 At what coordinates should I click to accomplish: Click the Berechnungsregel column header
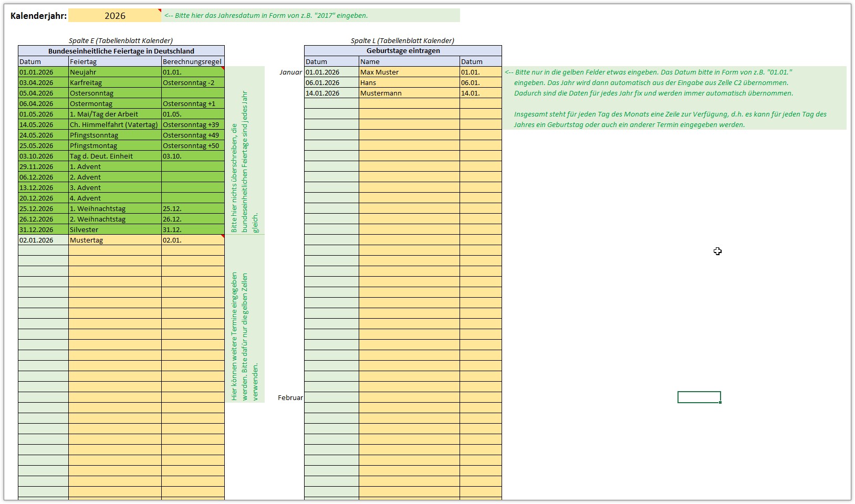(x=192, y=61)
